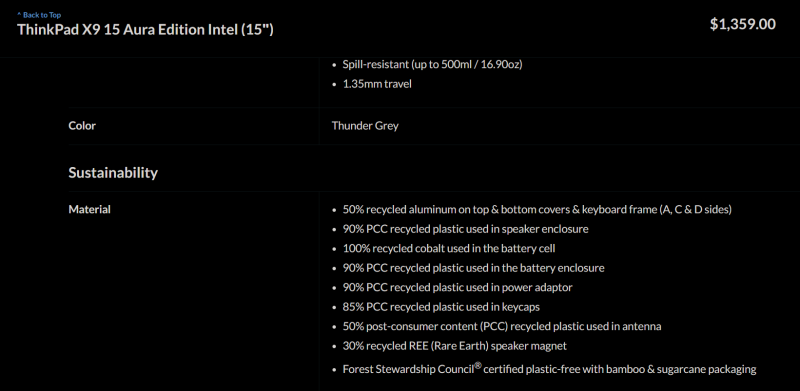Click the registered trademark symbol after Council

point(478,364)
